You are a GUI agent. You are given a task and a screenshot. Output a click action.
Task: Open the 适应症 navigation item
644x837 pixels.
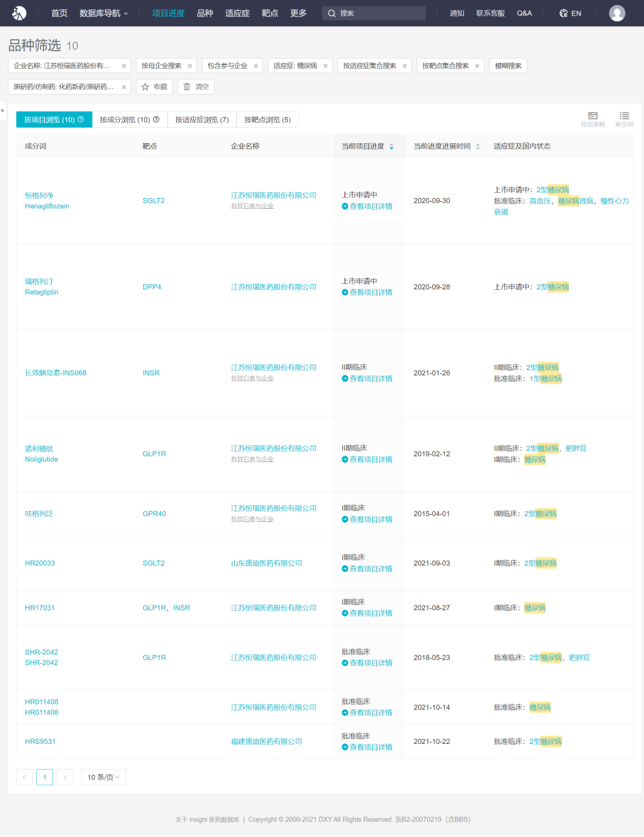point(237,13)
